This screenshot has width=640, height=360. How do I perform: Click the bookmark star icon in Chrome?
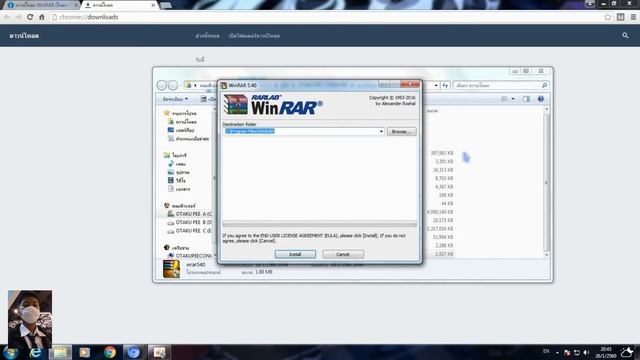[x=608, y=17]
